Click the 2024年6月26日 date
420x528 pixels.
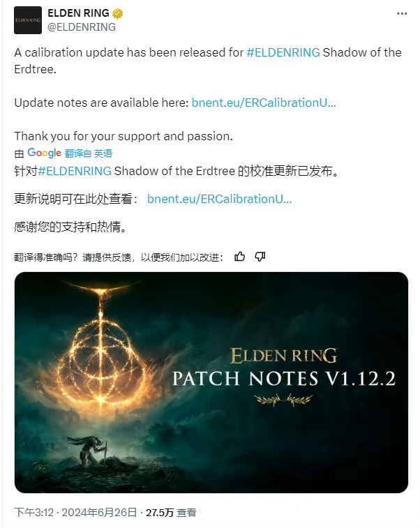click(x=99, y=513)
